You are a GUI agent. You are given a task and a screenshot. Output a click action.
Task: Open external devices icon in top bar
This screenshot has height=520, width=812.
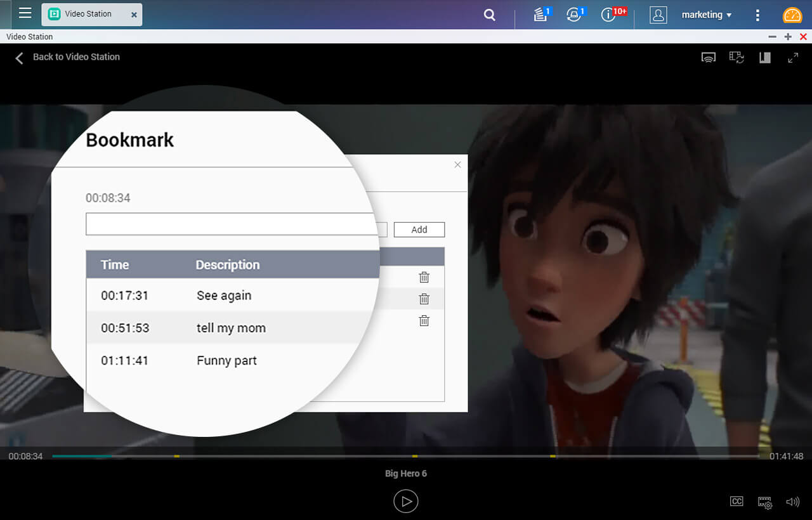pos(575,15)
